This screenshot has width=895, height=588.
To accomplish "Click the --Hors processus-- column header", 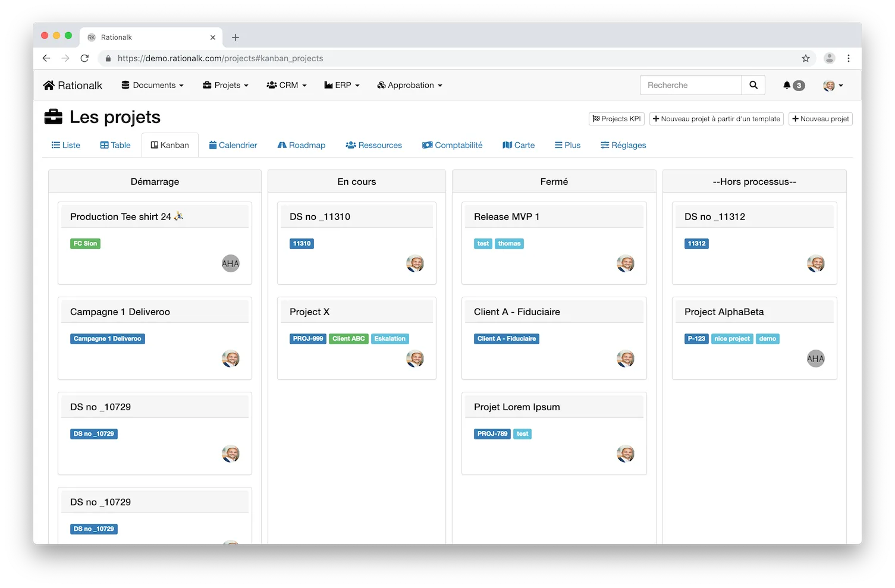I will tap(754, 181).
